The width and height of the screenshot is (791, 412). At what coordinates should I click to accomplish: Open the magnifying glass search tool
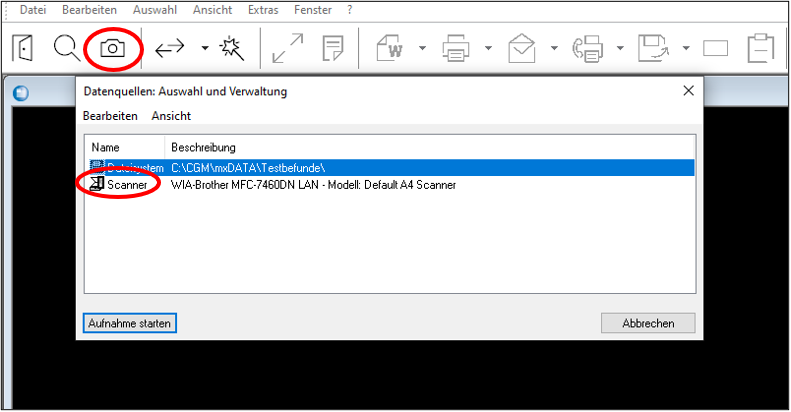click(x=66, y=48)
